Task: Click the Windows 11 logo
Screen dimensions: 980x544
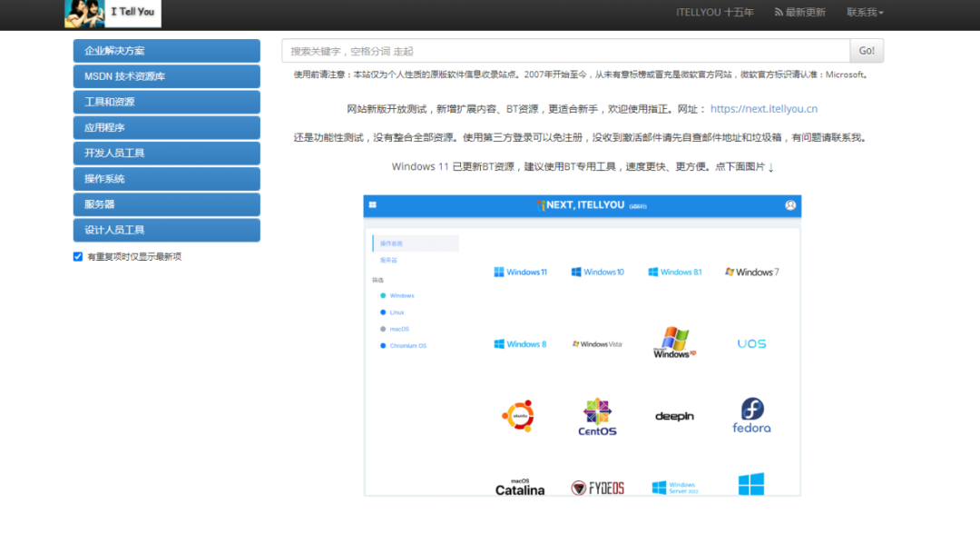Action: 520,272
